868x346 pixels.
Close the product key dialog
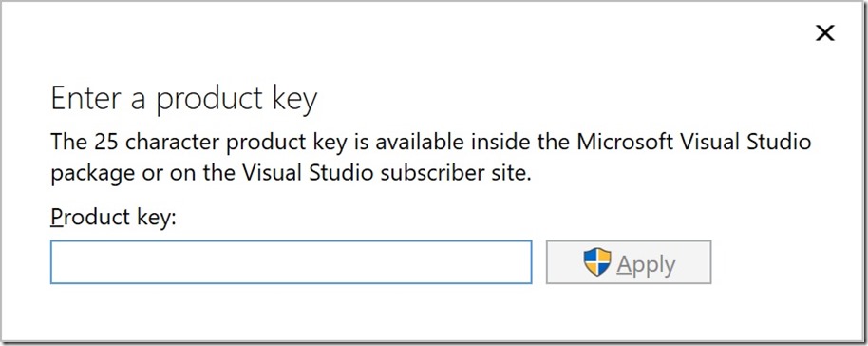(x=825, y=34)
